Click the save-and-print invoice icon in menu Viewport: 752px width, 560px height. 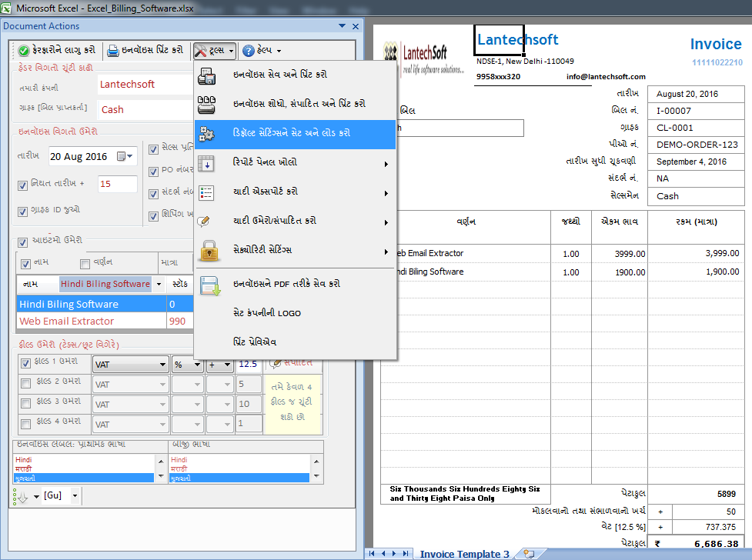[207, 75]
